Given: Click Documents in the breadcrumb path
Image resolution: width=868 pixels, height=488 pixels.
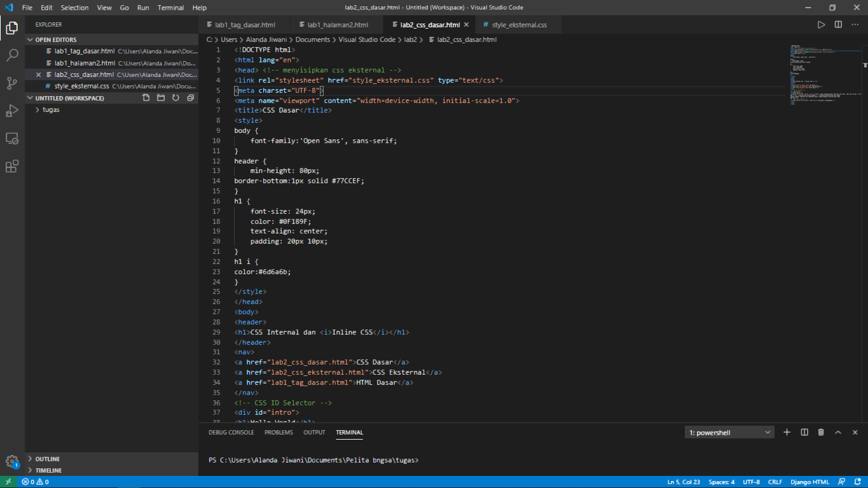Looking at the screenshot, I should click(x=313, y=39).
